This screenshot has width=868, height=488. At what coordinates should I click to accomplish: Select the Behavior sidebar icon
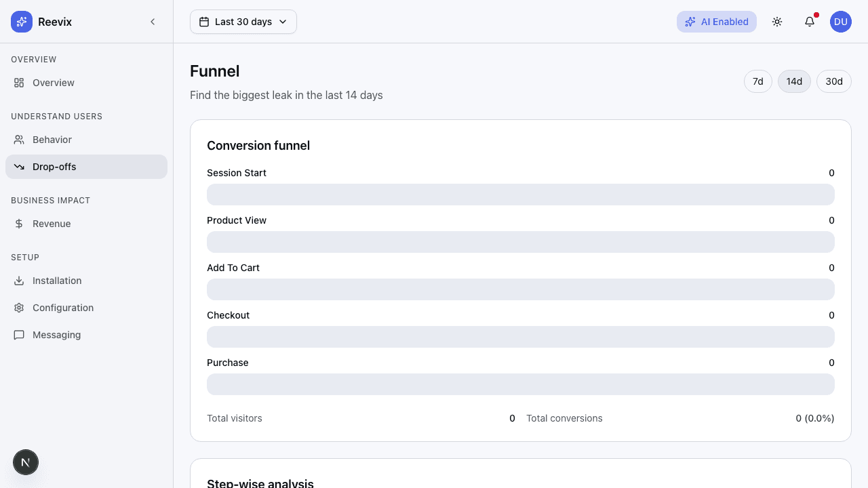pyautogui.click(x=19, y=140)
